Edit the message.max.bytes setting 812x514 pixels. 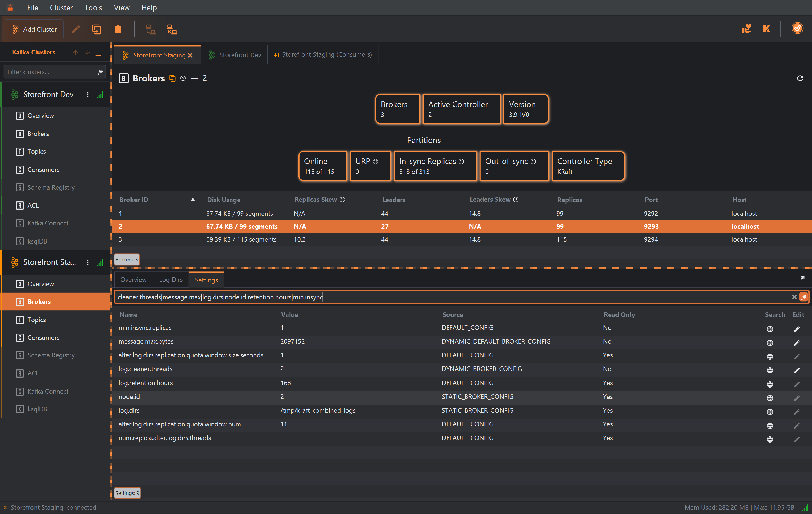pyautogui.click(x=796, y=343)
